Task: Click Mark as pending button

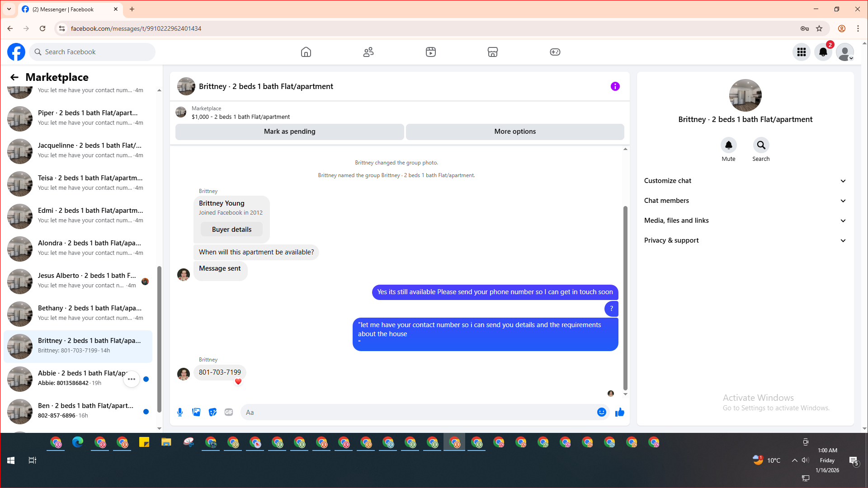Action: tap(289, 131)
